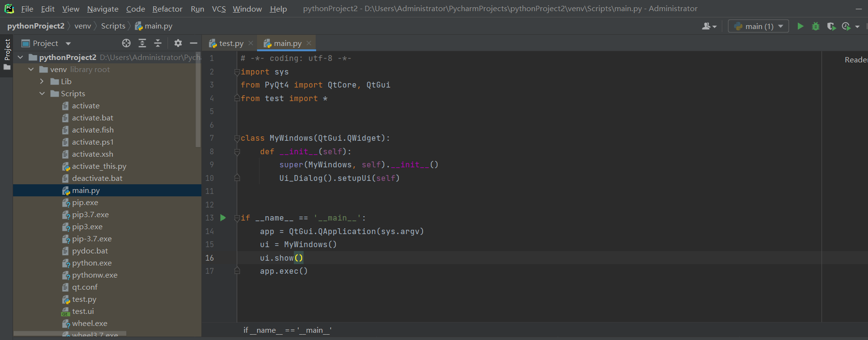Hide the Project tool window
868x340 pixels.
194,43
